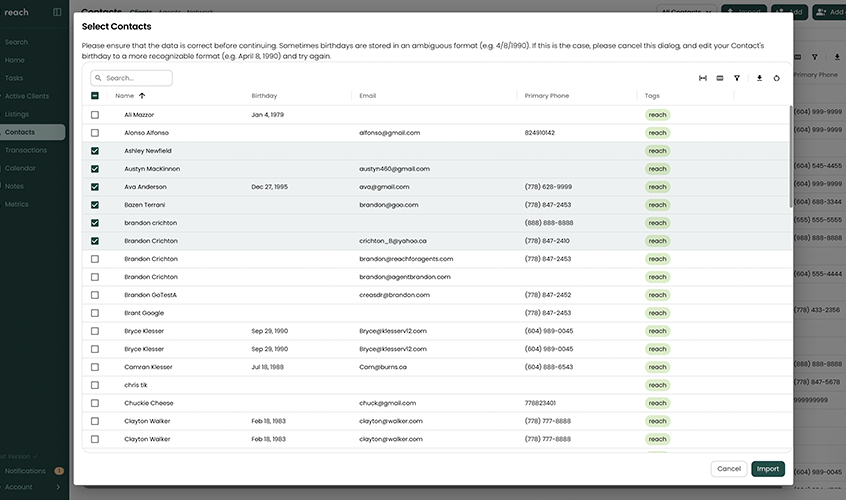
Task: Click the Search contacts input field
Action: point(136,78)
